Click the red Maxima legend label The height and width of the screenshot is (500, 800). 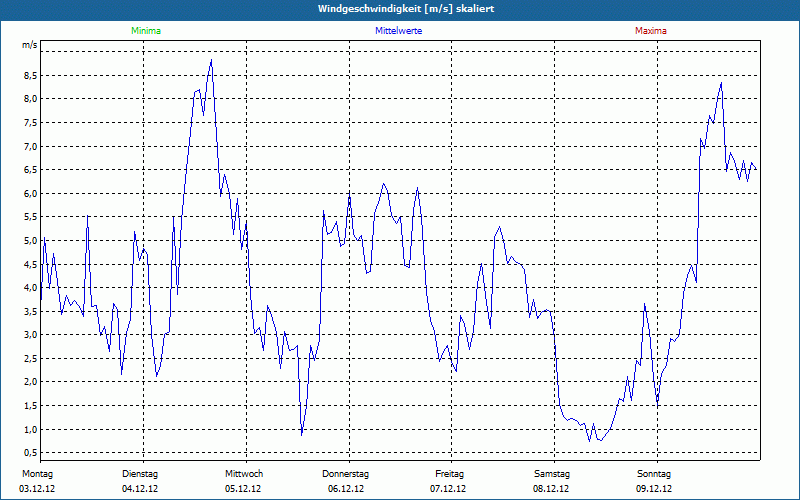tap(651, 31)
